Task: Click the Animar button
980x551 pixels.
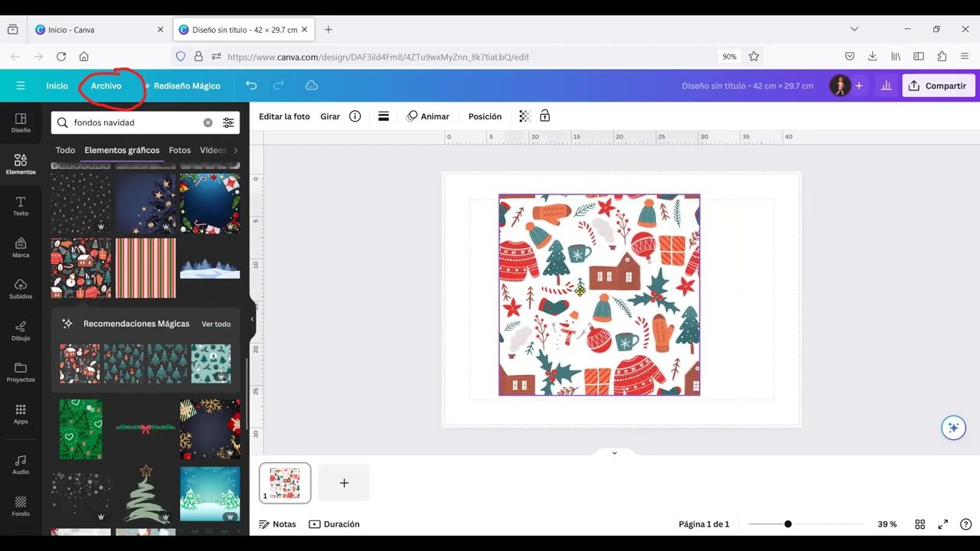Action: click(x=428, y=116)
